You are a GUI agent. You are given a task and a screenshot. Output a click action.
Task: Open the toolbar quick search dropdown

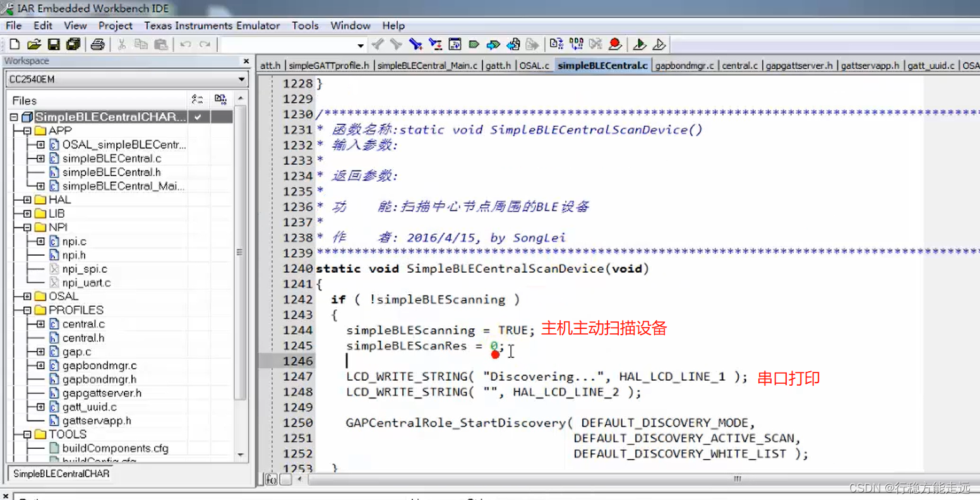361,45
